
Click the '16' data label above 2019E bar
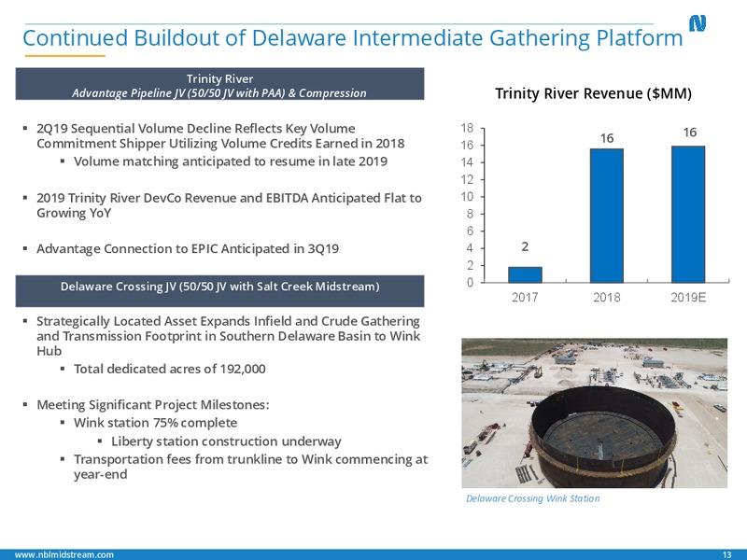pyautogui.click(x=690, y=133)
